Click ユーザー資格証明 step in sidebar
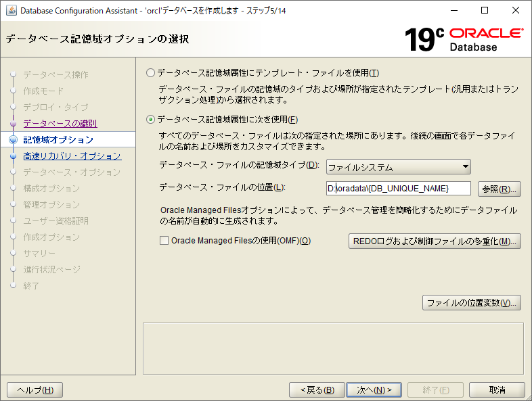The image size is (532, 401). coord(56,221)
